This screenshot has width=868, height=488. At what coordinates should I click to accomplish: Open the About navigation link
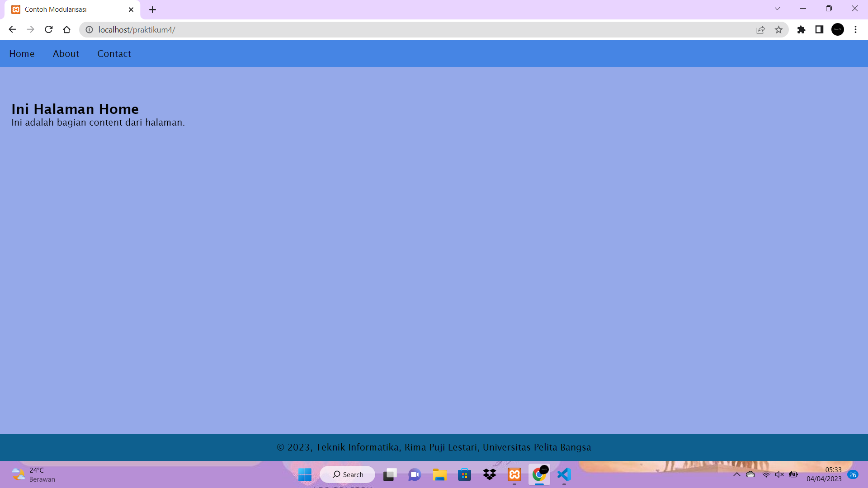point(66,54)
